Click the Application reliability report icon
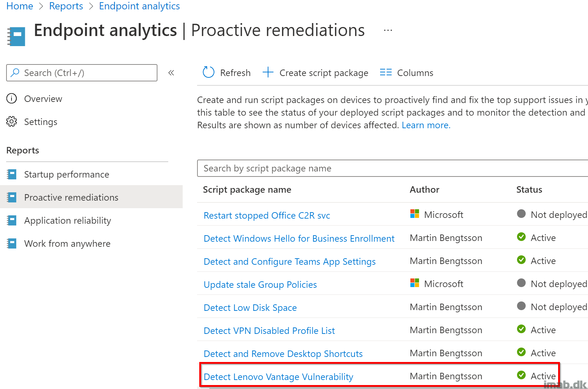The height and width of the screenshot is (389, 588). pyautogui.click(x=12, y=220)
